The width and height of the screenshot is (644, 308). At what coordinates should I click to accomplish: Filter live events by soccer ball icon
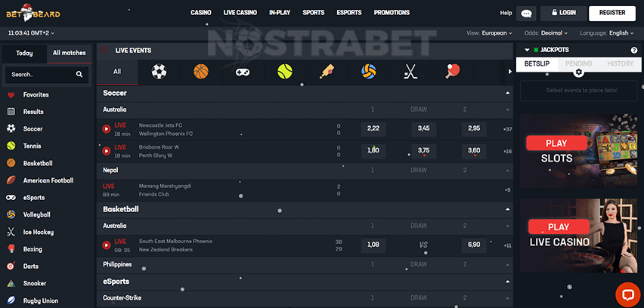pyautogui.click(x=159, y=72)
